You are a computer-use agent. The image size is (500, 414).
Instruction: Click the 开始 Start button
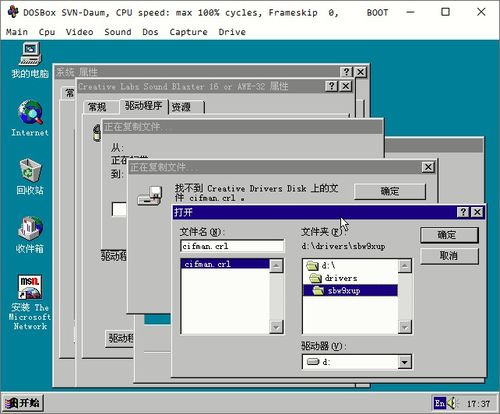pos(23,403)
